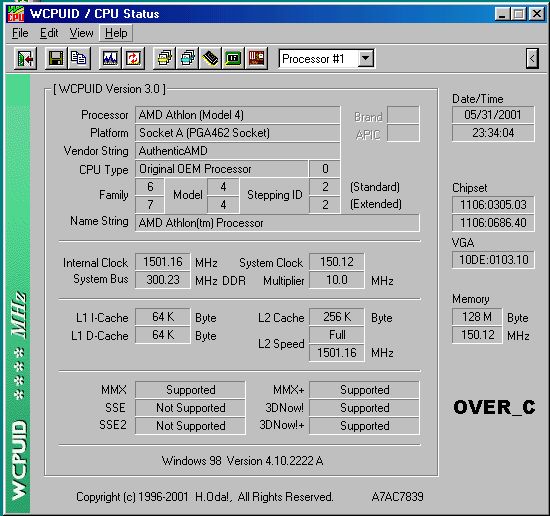Click the Memory clock 150.12 field

tap(477, 335)
